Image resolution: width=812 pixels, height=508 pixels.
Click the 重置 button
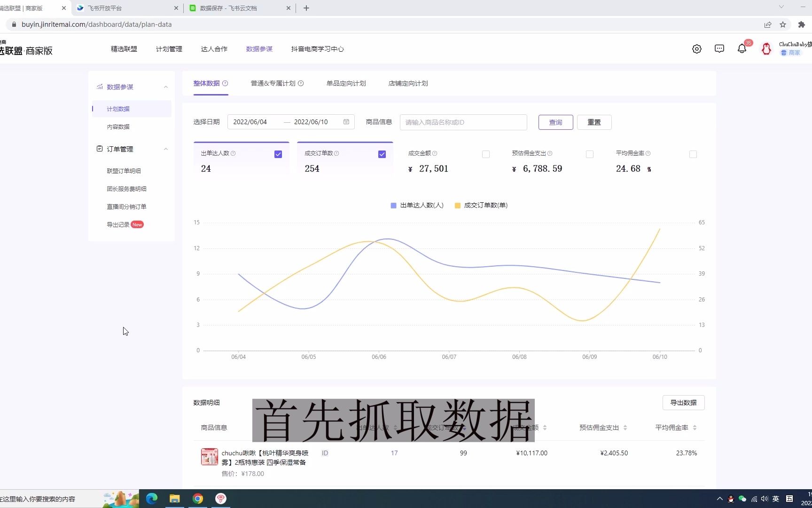(594, 122)
